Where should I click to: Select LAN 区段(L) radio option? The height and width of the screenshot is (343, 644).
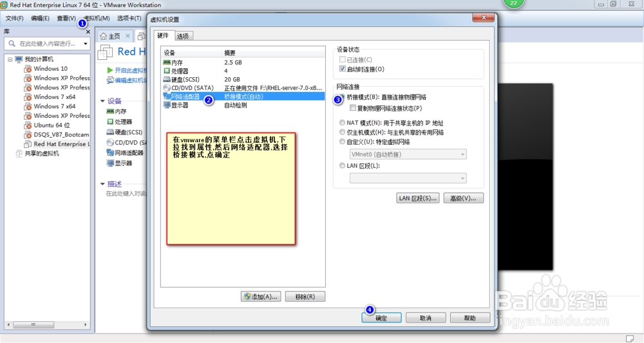pos(342,166)
